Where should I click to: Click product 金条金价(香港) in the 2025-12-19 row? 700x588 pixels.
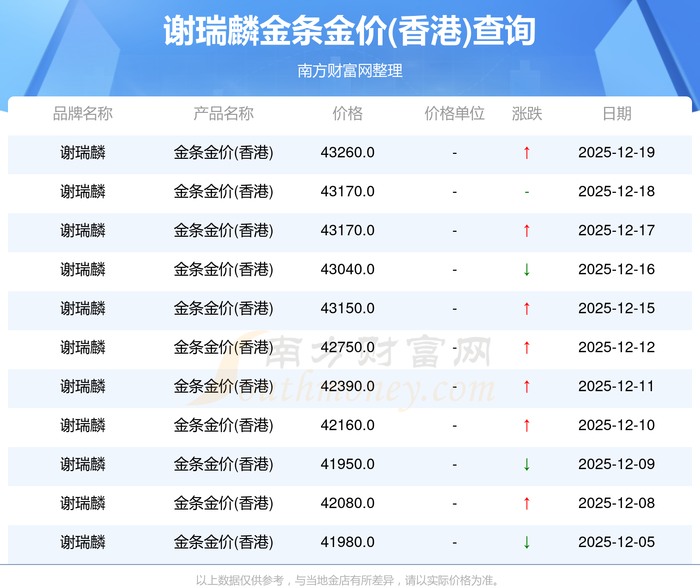[x=223, y=152]
